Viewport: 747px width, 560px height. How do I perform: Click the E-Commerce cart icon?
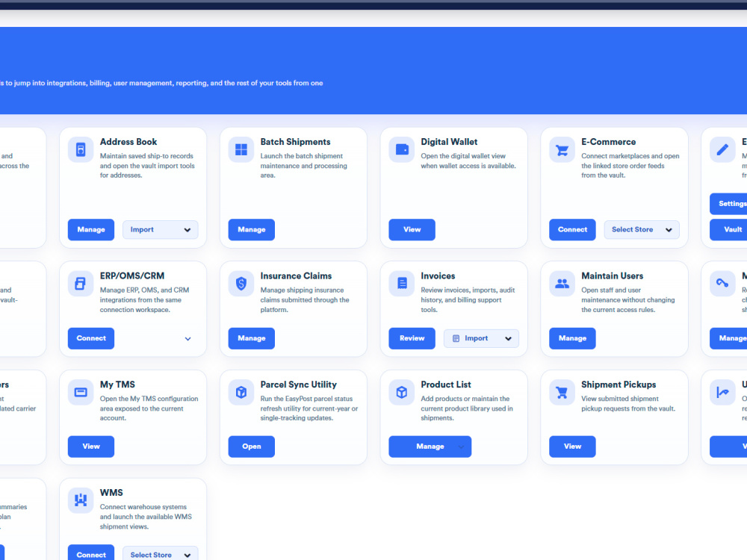(562, 149)
